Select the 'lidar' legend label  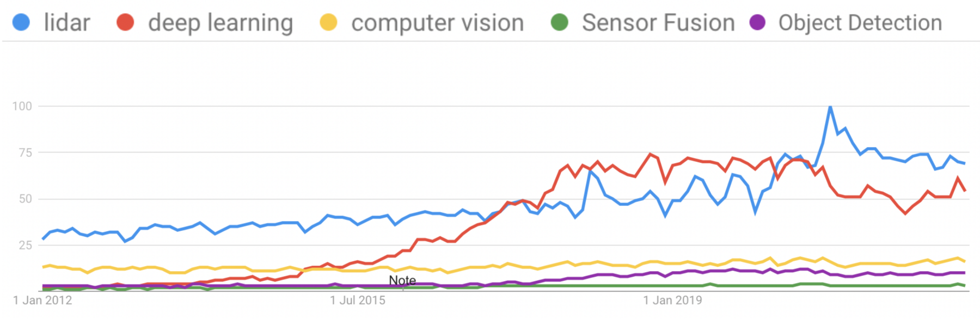pyautogui.click(x=67, y=23)
